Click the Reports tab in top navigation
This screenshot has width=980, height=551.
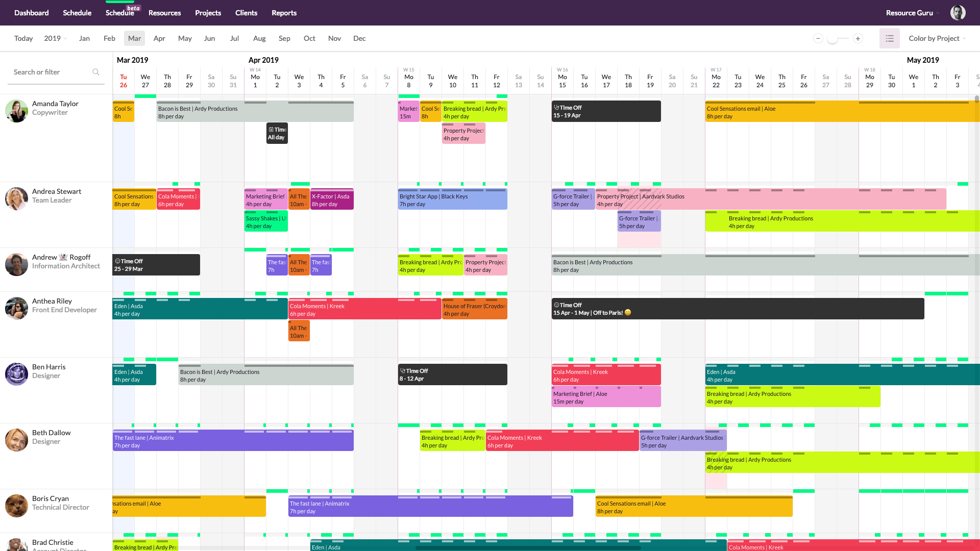(x=283, y=13)
